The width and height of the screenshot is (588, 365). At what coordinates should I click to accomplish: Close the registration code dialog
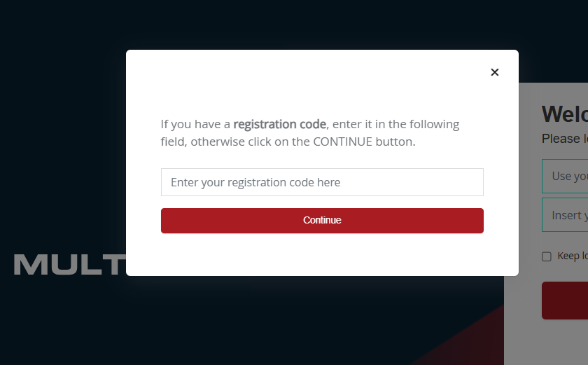point(495,72)
